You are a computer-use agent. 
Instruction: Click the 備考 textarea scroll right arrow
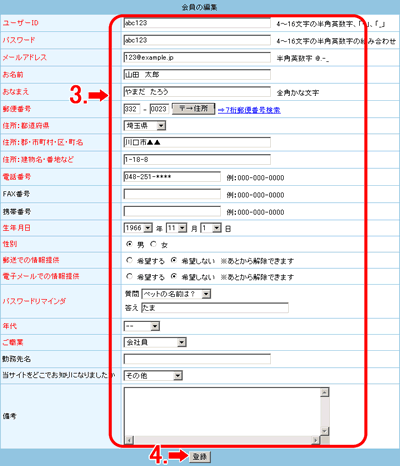(x=315, y=440)
